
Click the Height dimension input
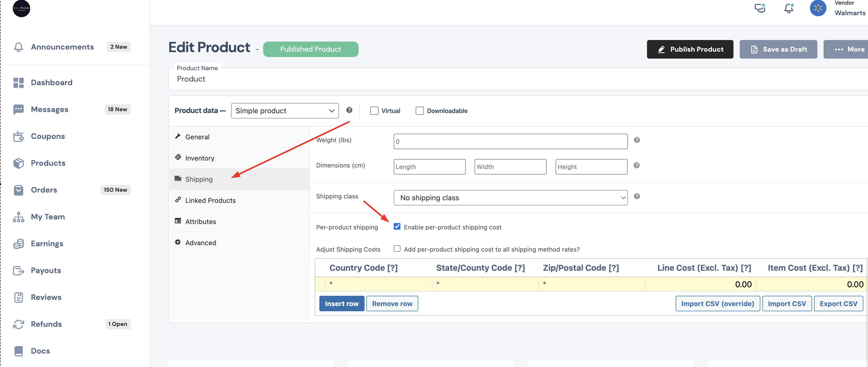[x=591, y=167]
